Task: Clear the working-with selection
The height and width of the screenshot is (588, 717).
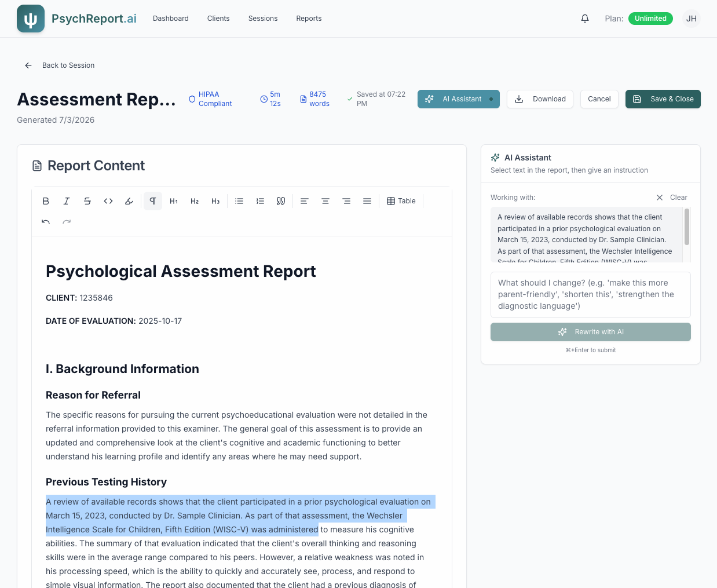Action: [672, 198]
